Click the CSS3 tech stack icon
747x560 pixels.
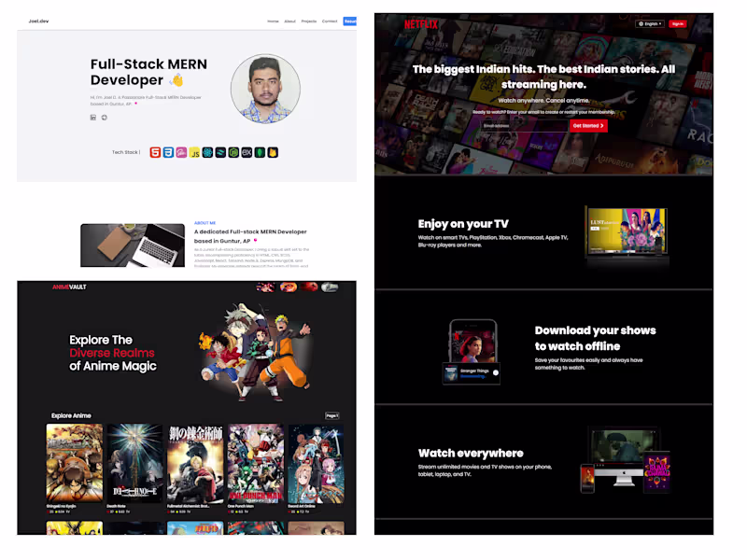click(x=168, y=152)
